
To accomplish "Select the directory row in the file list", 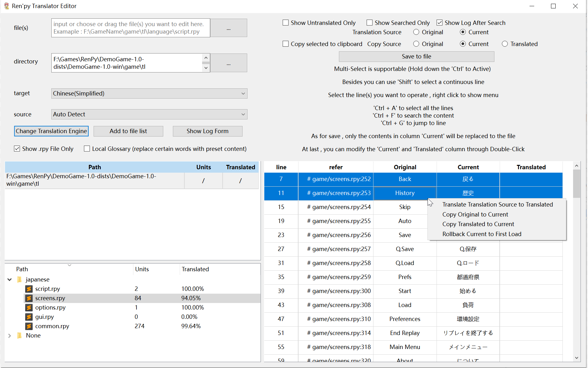I will point(132,180).
